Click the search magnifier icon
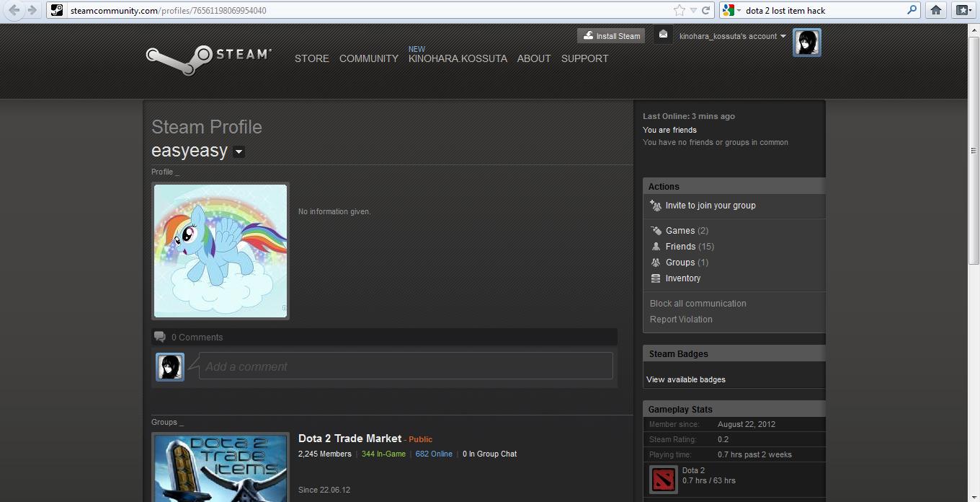Image resolution: width=980 pixels, height=502 pixels. [x=912, y=10]
